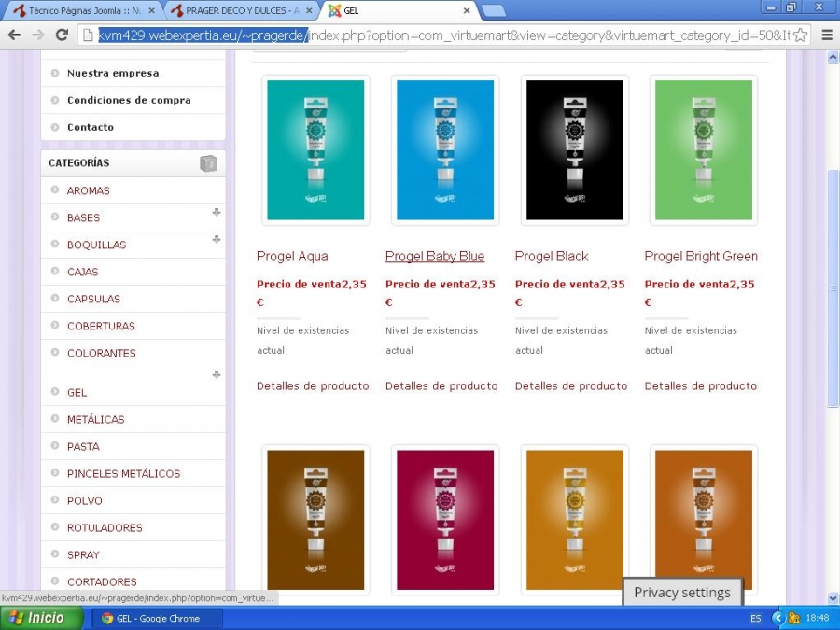Reload the page with the refresh icon
The height and width of the screenshot is (630, 840).
coord(63,35)
